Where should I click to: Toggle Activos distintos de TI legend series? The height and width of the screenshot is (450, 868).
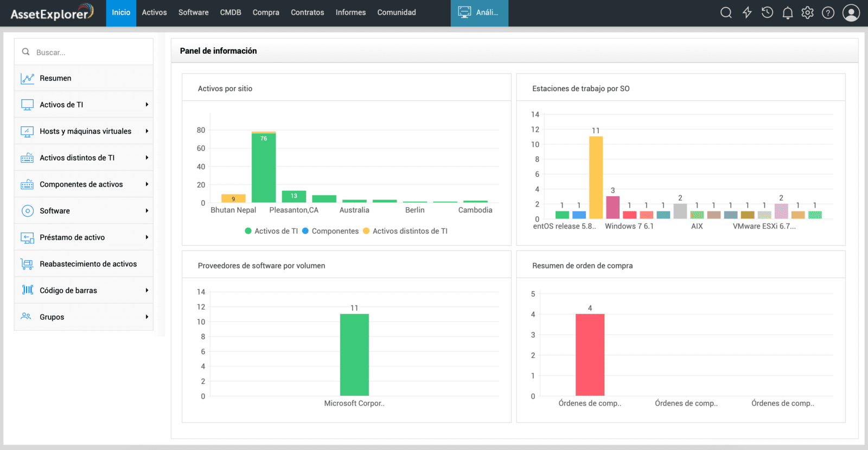[x=405, y=231]
